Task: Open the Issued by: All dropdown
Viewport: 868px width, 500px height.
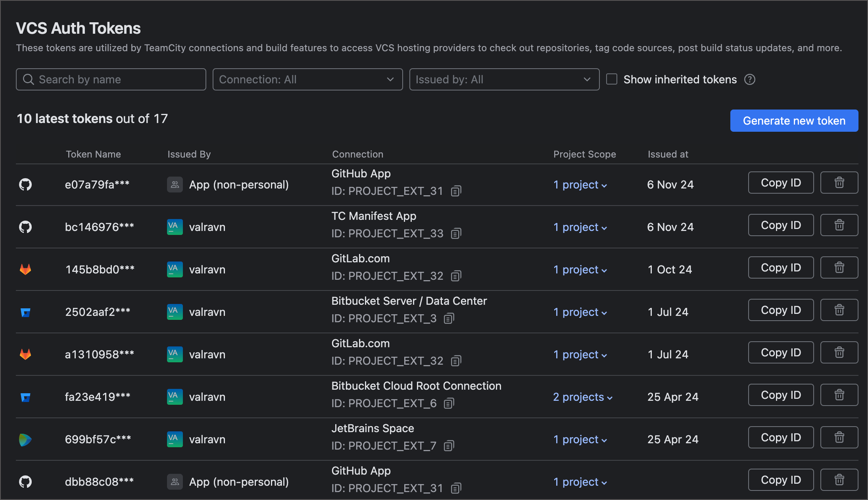Action: tap(504, 79)
